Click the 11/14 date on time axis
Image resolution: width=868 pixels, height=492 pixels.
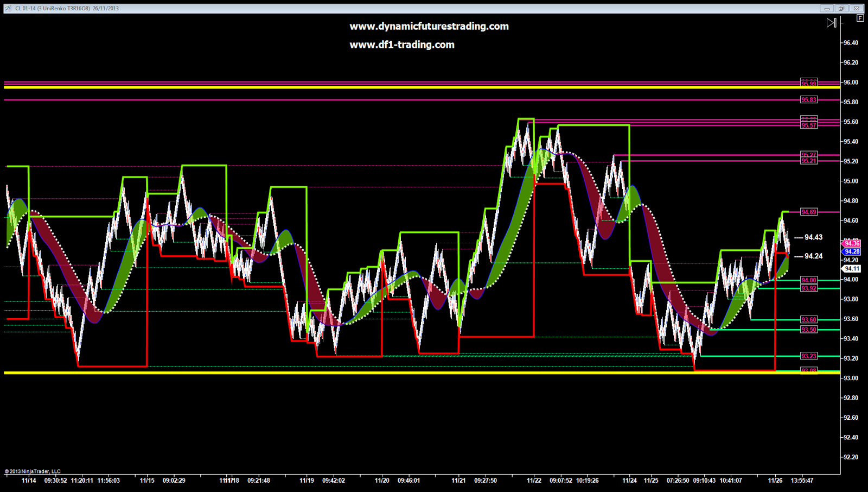click(x=29, y=481)
